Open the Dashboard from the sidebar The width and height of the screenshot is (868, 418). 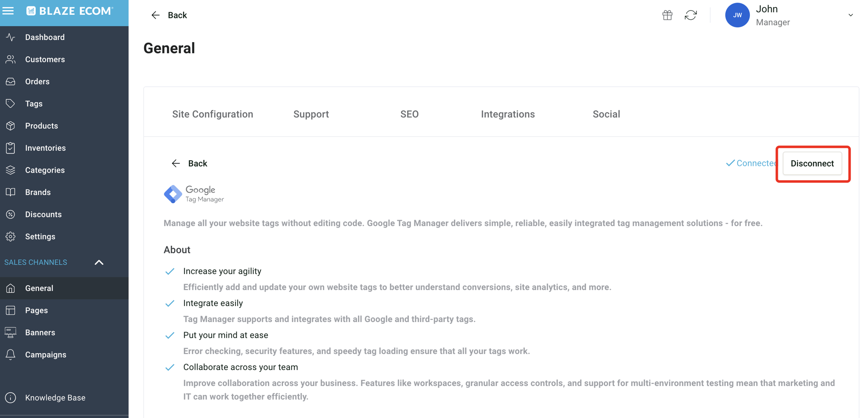pos(45,37)
